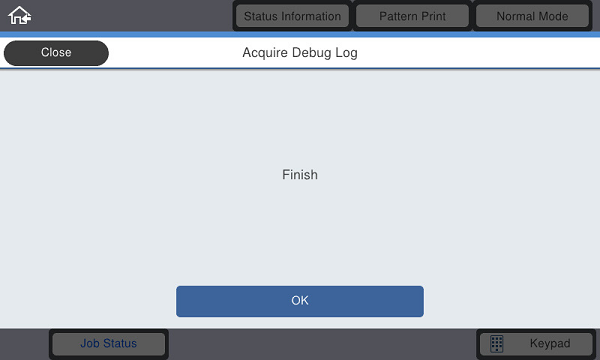Show the Keypad
Image resolution: width=600 pixels, height=360 pixels.
(x=536, y=344)
